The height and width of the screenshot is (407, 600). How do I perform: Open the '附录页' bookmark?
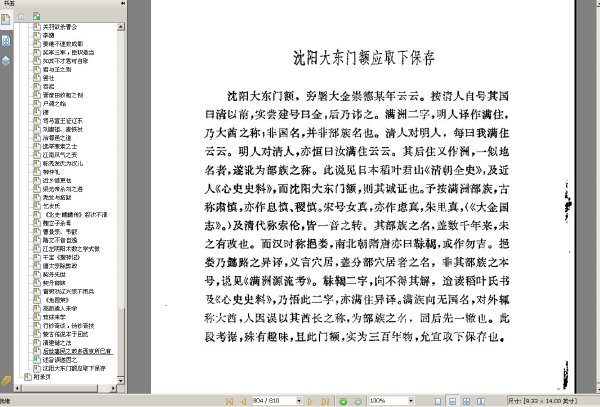click(42, 377)
